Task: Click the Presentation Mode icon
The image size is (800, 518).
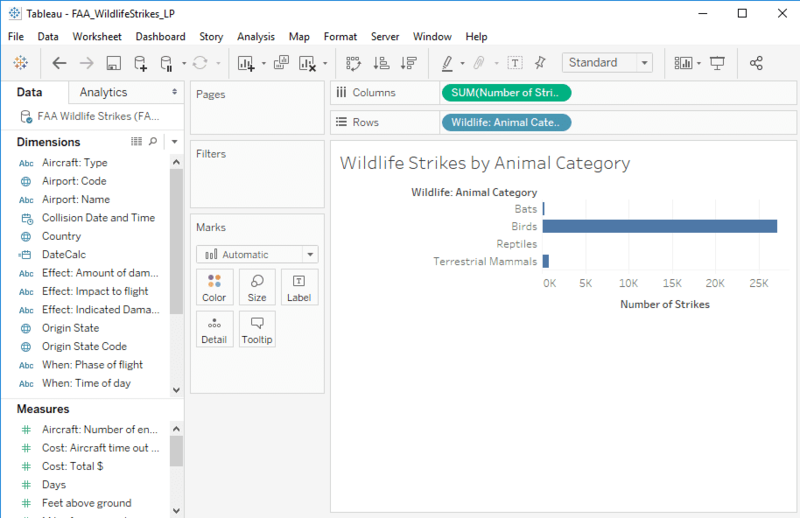Action: pyautogui.click(x=717, y=63)
